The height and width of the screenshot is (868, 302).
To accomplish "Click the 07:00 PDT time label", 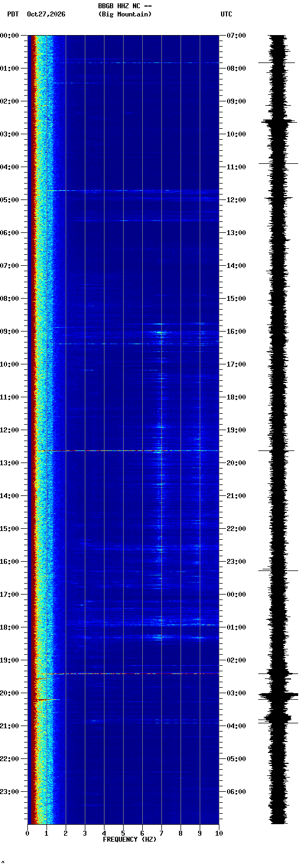I will pos(9,266).
